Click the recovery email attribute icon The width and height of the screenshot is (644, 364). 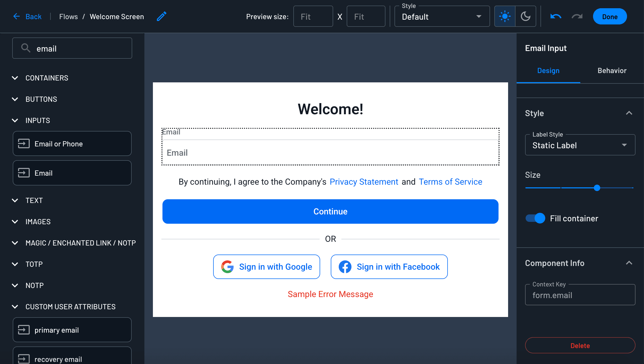pyautogui.click(x=24, y=359)
